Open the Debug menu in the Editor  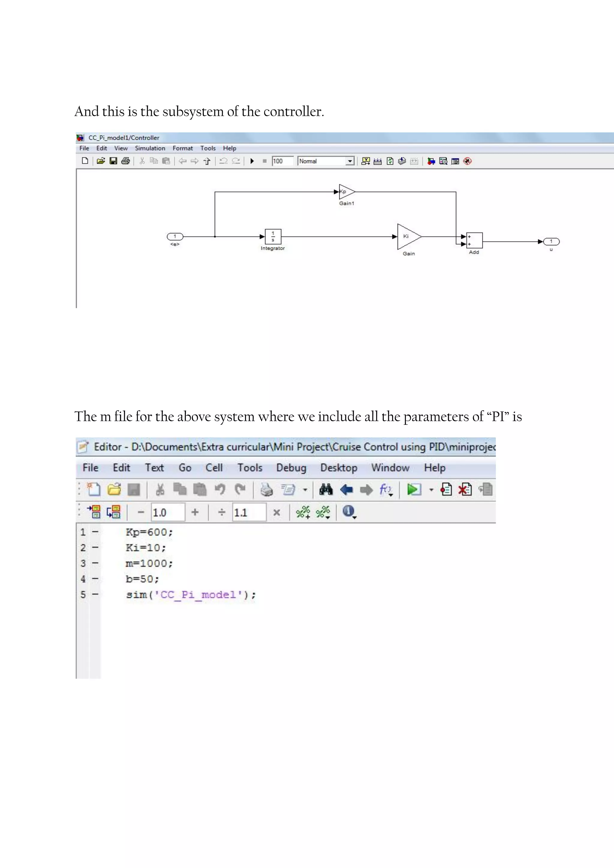pyautogui.click(x=291, y=468)
